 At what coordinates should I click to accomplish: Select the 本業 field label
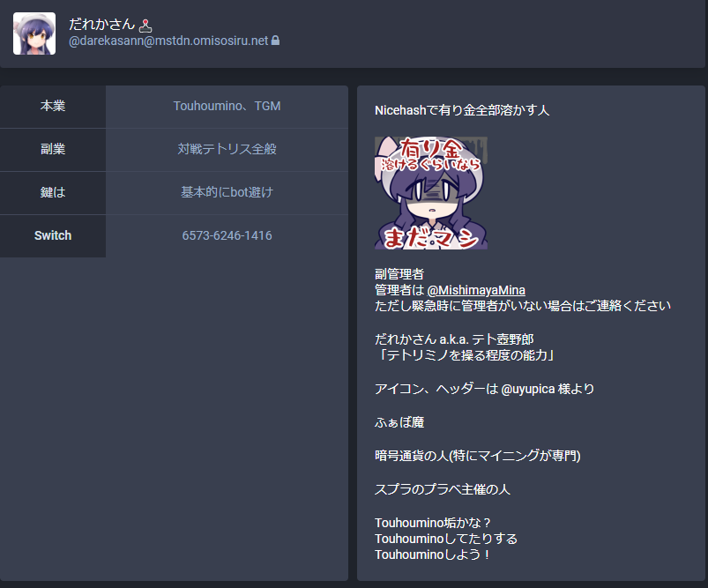53,106
